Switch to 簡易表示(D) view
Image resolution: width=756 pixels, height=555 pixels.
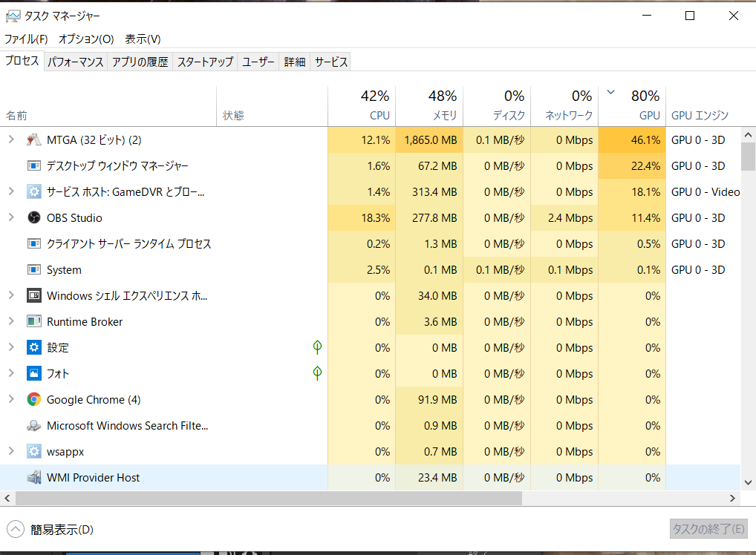[x=50, y=530]
